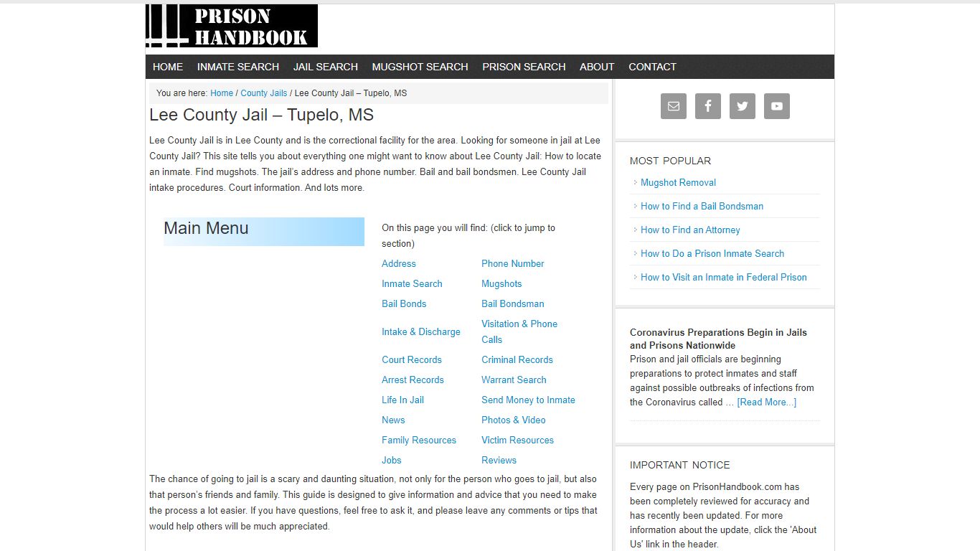Jump to the Jobs section

tap(392, 460)
